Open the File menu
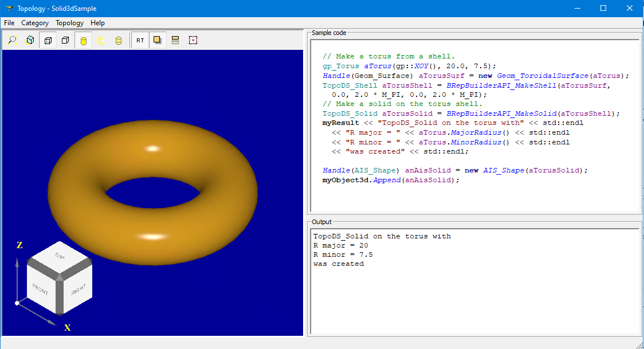 pos(9,23)
